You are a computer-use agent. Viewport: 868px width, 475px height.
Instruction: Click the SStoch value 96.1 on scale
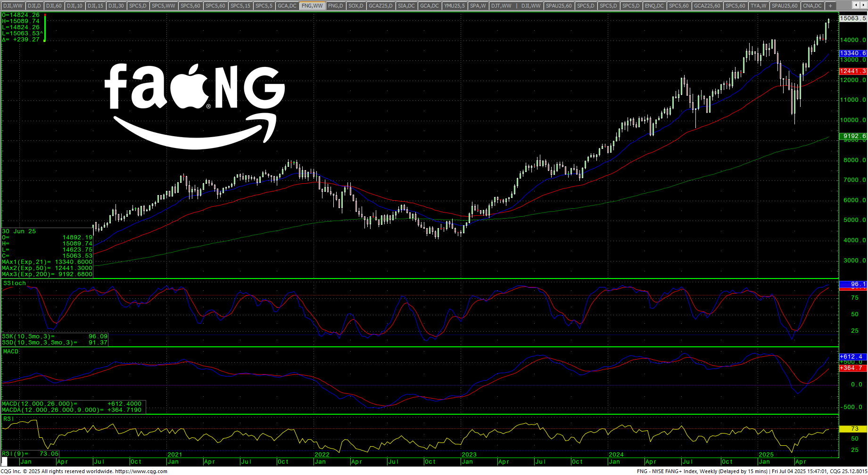click(853, 284)
